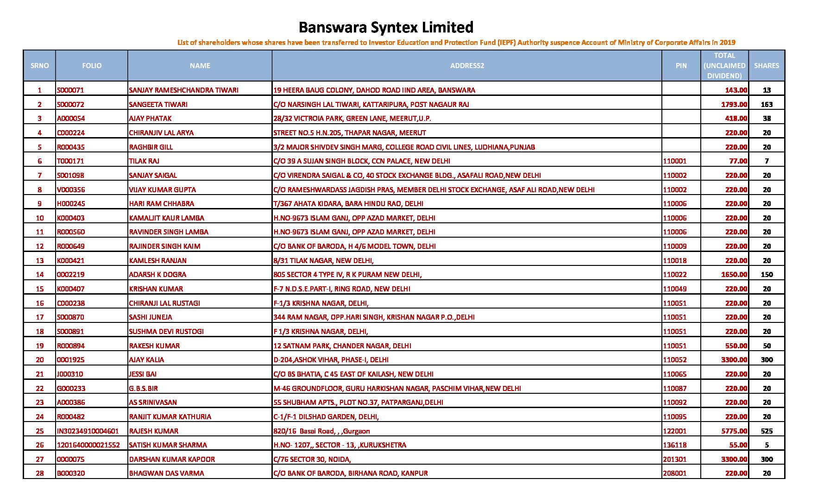Viewport: 830px width, 504px height.
Task: Click dividend amount 1793.00
Action: 734,104
